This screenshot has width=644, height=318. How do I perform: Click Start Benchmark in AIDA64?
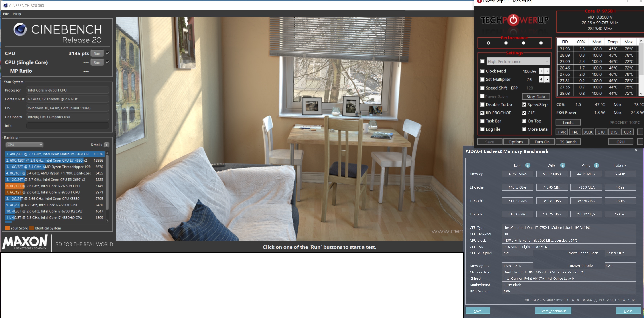[553, 311]
